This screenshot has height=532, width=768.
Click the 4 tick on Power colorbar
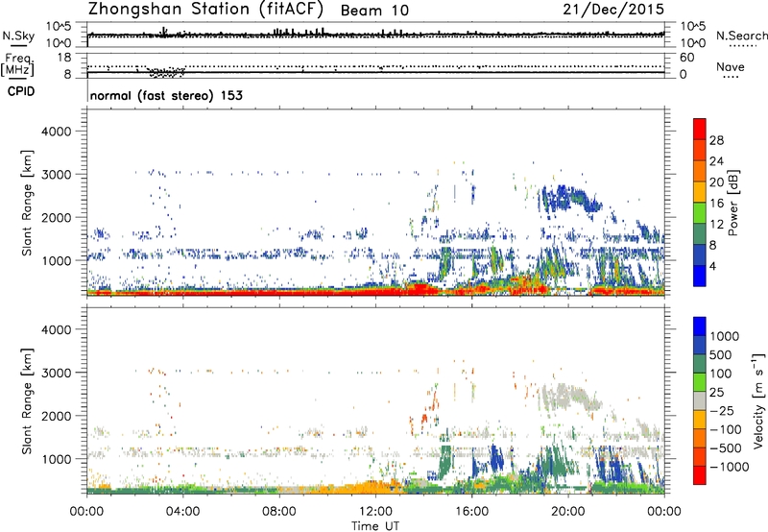712,266
